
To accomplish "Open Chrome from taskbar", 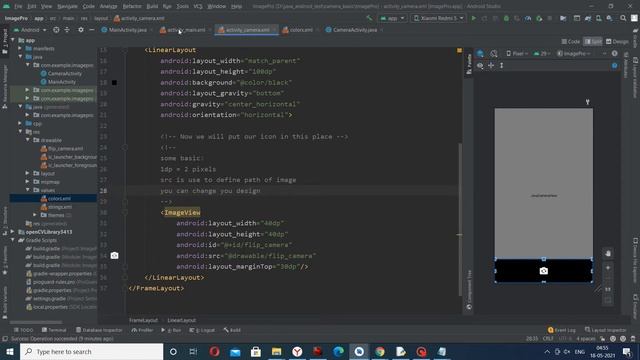I will point(380,351).
